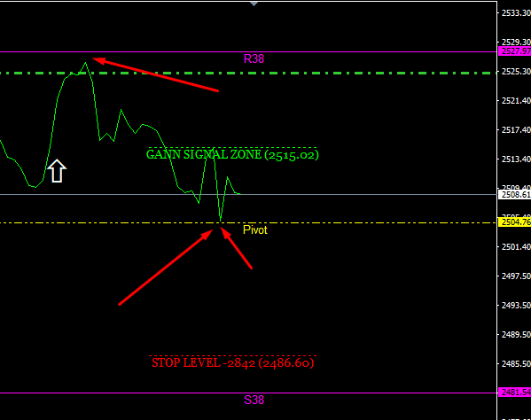Click the green price line peak near R38
Screen dimensions: 531x420
(86, 63)
